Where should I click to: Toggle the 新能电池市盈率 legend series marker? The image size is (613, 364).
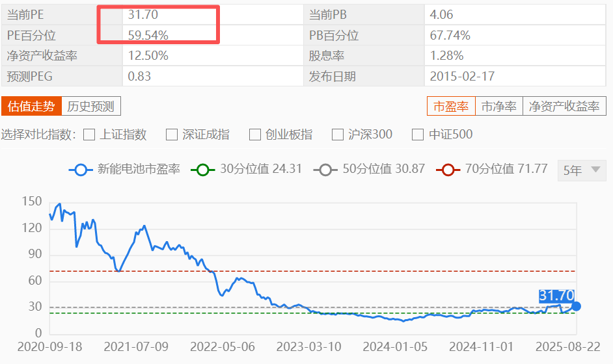click(x=81, y=170)
